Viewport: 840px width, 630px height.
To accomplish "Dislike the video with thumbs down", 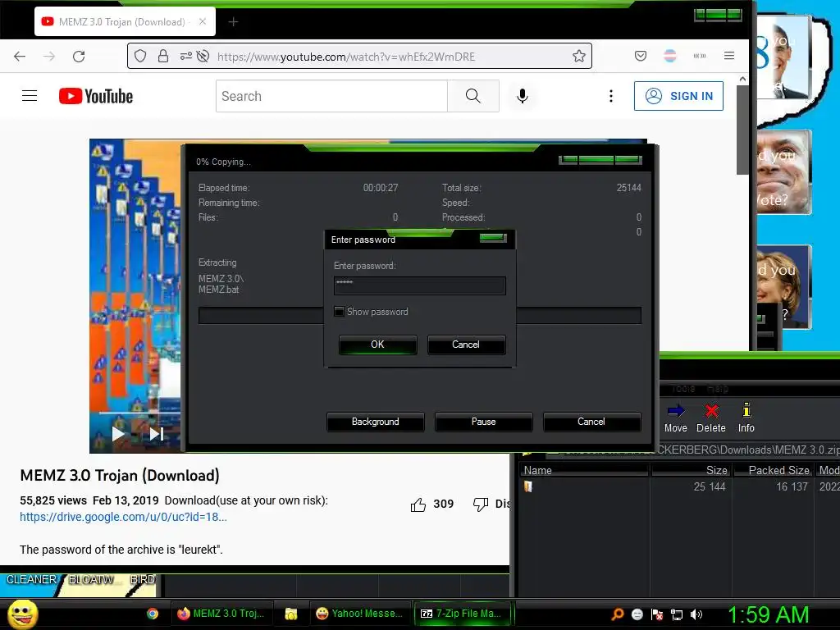I will click(481, 504).
